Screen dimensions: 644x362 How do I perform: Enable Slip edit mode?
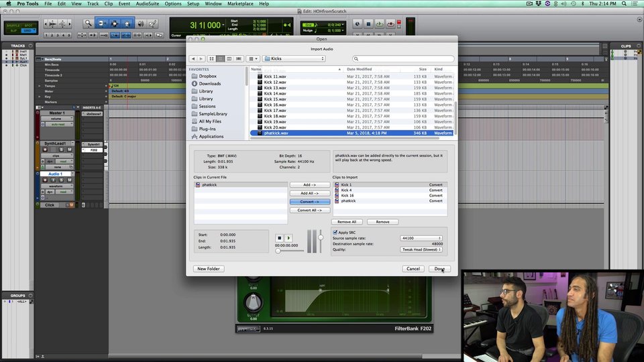click(x=13, y=31)
